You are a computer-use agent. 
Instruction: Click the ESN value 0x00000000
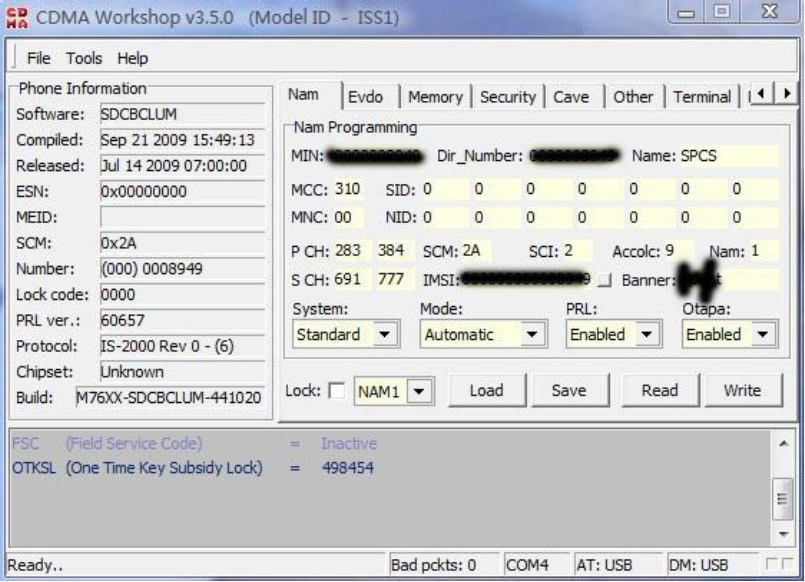(182, 191)
